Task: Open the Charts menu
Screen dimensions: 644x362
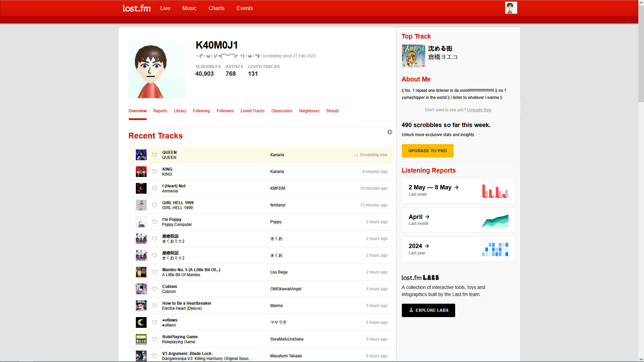Action: click(x=216, y=8)
